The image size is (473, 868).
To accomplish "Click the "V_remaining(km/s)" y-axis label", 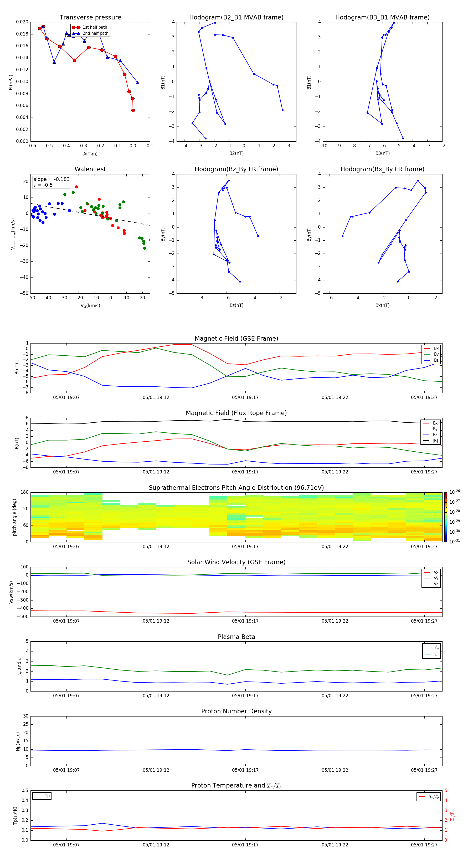I will point(13,234).
